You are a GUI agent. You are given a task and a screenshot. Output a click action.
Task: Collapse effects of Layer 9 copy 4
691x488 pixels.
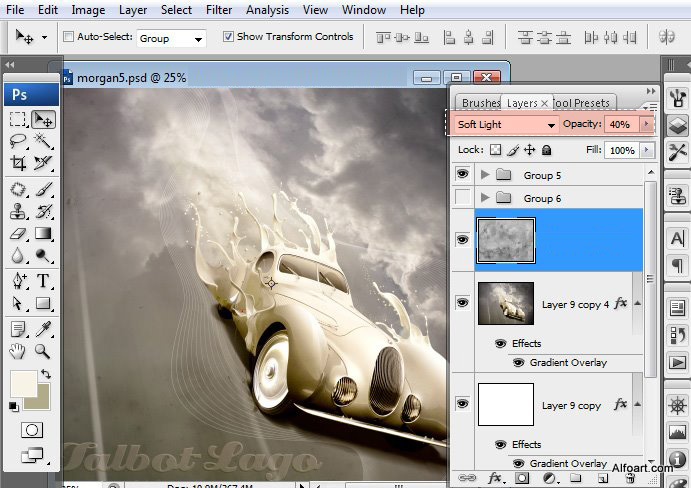click(637, 303)
